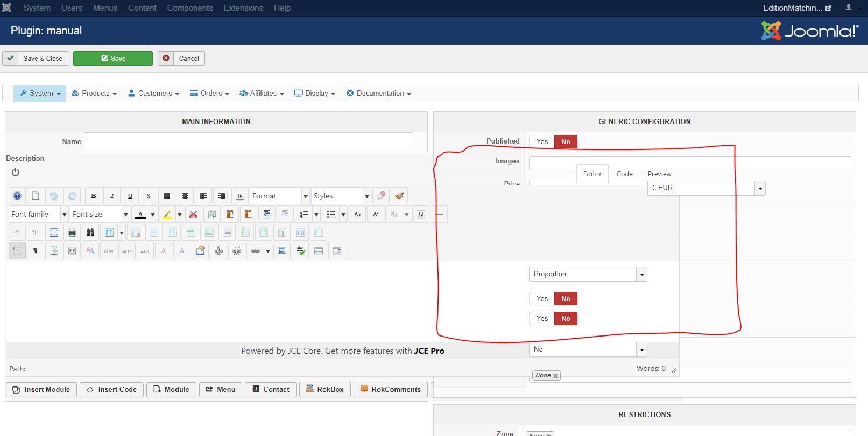The width and height of the screenshot is (868, 436).
Task: Select Yes just above the No dropdown
Action: 542,318
